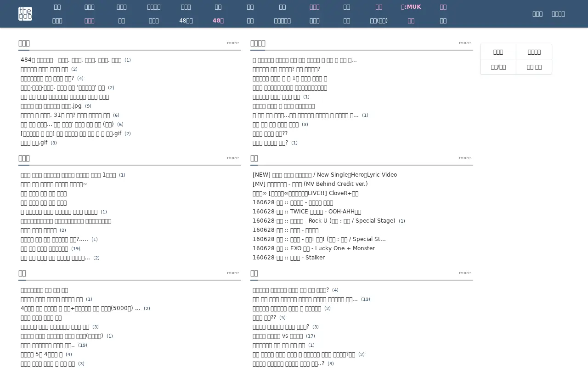The image size is (588, 368).
Task: Open the post with (13) comments
Action: [305, 299]
